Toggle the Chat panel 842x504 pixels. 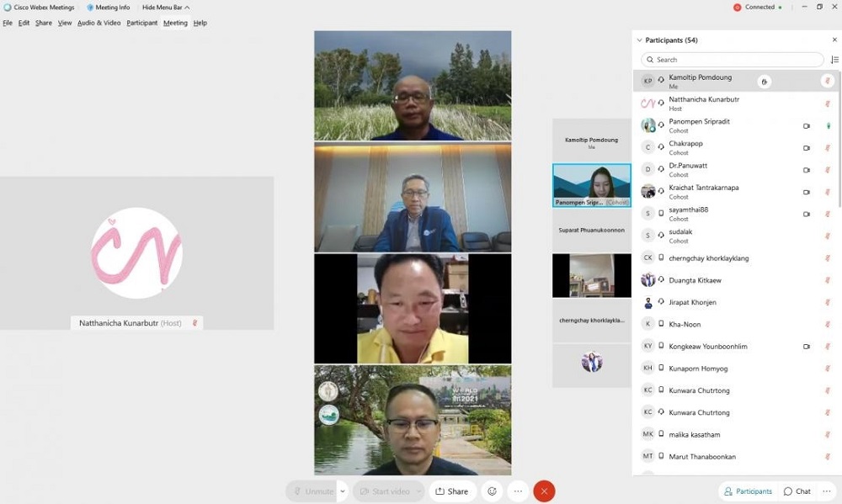pos(797,491)
